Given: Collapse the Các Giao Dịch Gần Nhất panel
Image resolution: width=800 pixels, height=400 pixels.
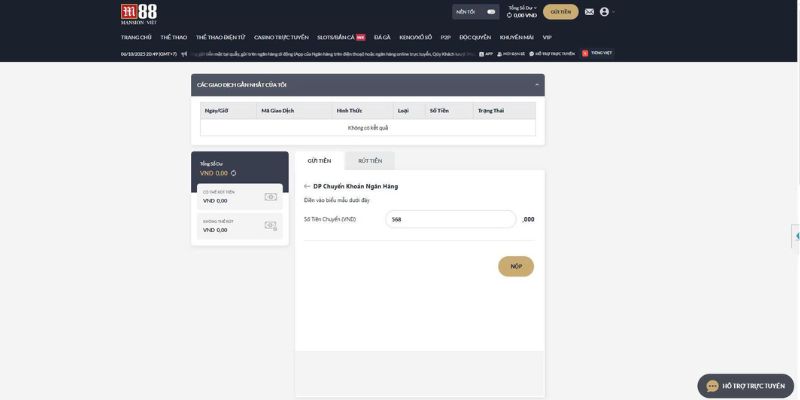Looking at the screenshot, I should tap(537, 85).
